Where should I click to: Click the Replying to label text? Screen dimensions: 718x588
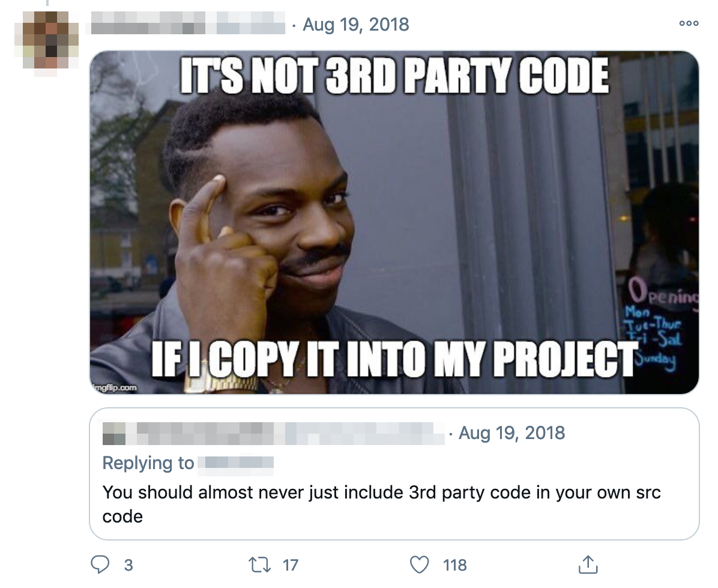(148, 463)
